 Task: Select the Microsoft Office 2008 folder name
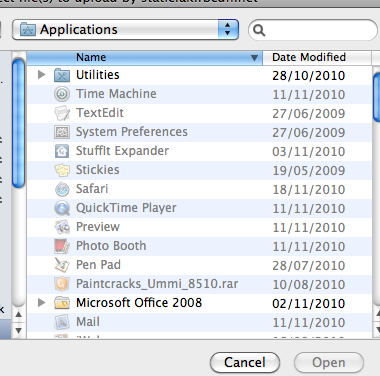(139, 303)
